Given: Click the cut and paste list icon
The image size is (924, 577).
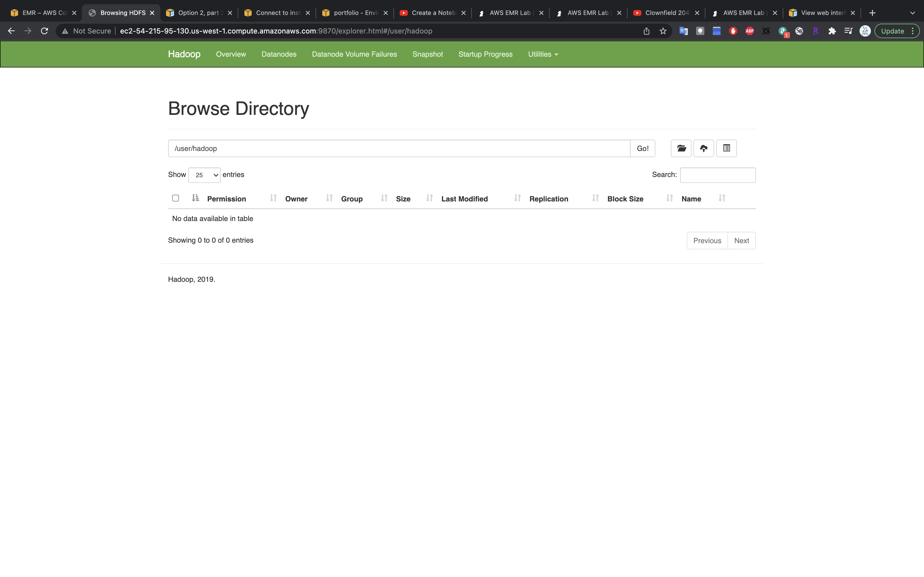Looking at the screenshot, I should tap(726, 148).
